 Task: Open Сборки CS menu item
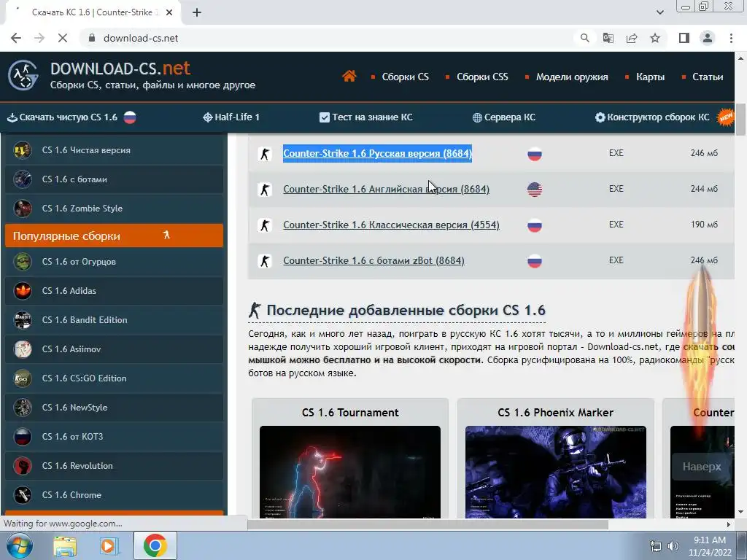[405, 77]
